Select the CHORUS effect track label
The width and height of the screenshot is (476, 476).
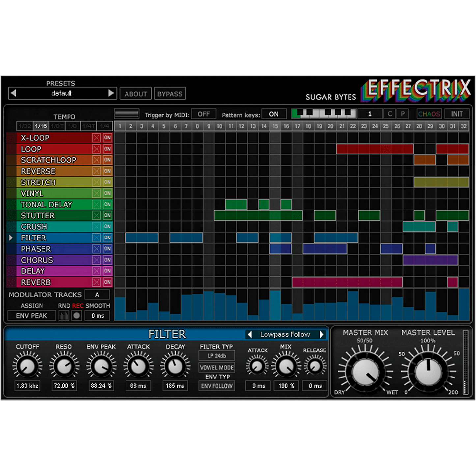click(x=37, y=260)
